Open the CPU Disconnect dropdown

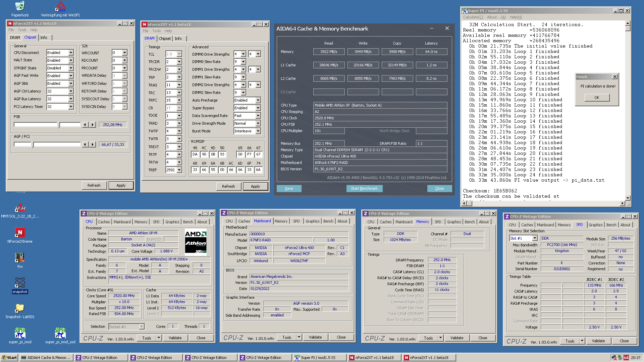pyautogui.click(x=71, y=53)
